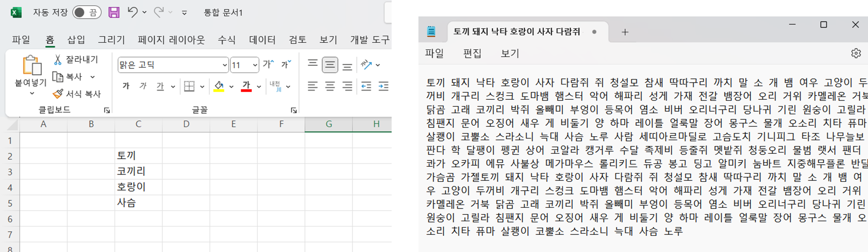868x252 pixels.
Task: Open the 데이터 ribbon tab
Action: [262, 40]
